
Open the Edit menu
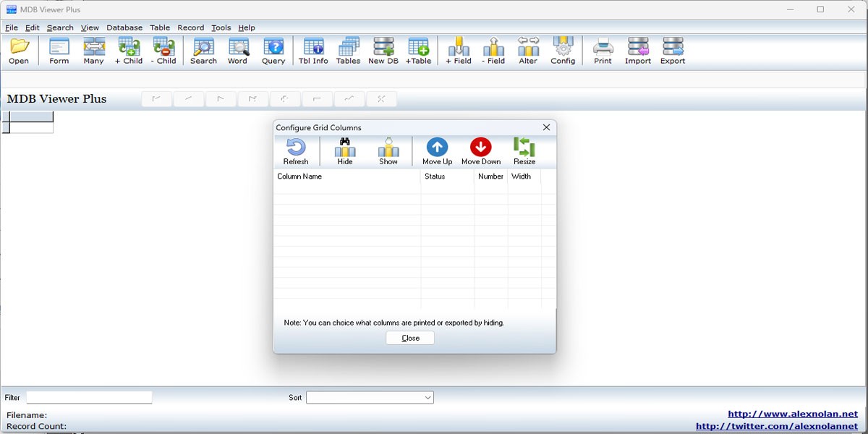coord(33,27)
